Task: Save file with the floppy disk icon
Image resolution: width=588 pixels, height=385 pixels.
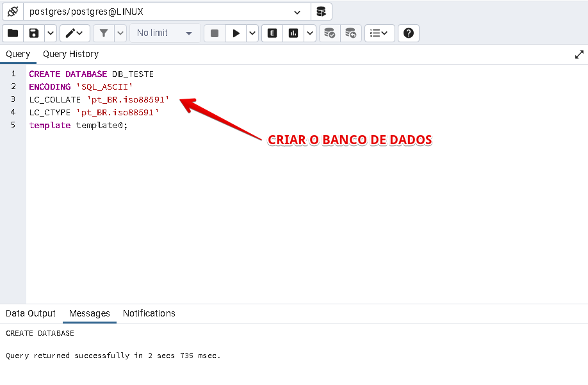Action: pos(34,33)
